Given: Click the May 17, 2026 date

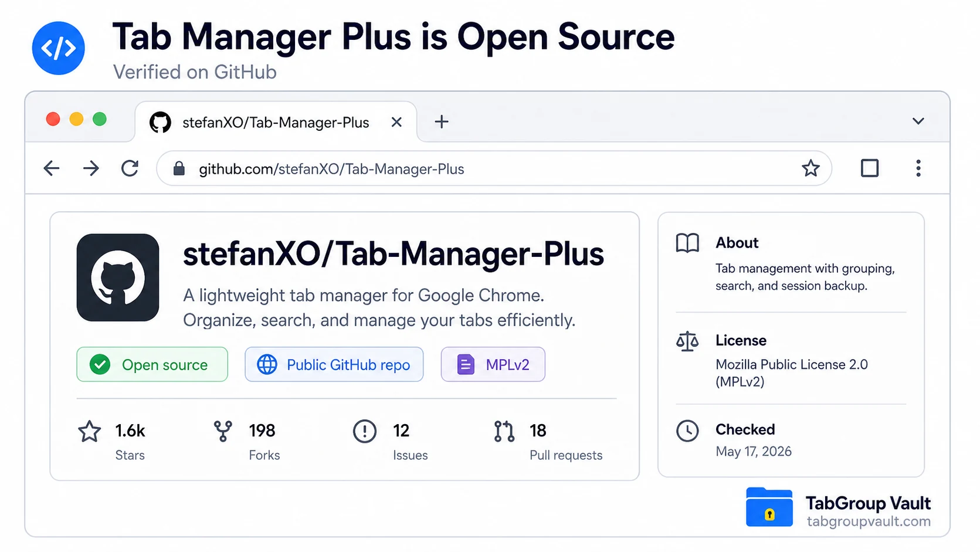Looking at the screenshot, I should click(754, 451).
